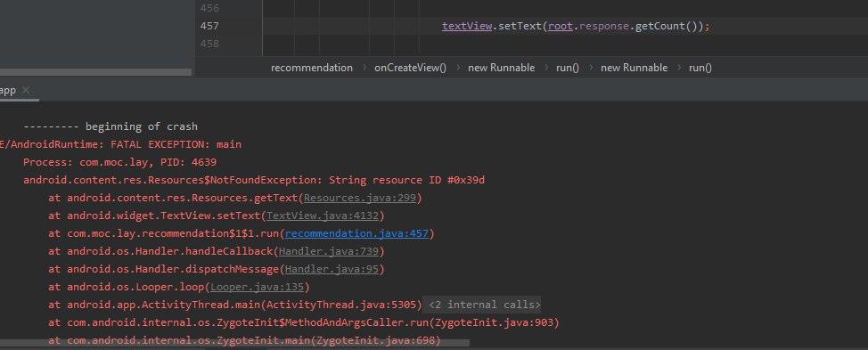Image resolution: width=868 pixels, height=350 pixels.
Task: Open Resources.java:299 stack trace link
Action: click(x=360, y=198)
